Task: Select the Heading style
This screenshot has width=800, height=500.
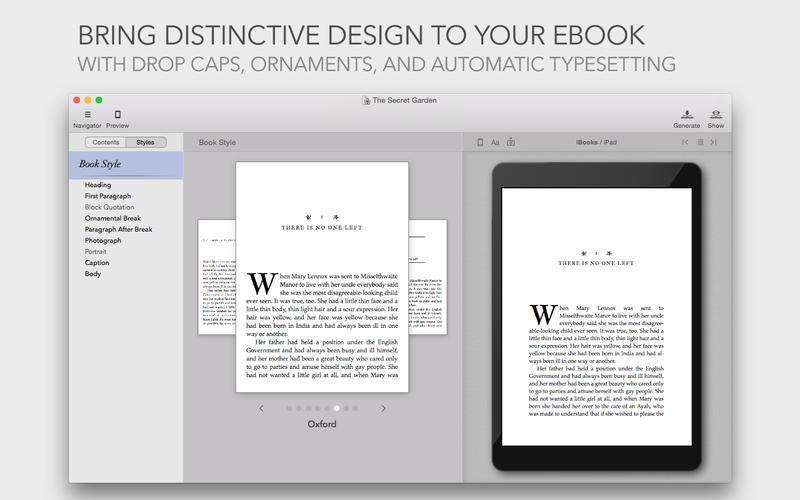Action: click(x=98, y=185)
